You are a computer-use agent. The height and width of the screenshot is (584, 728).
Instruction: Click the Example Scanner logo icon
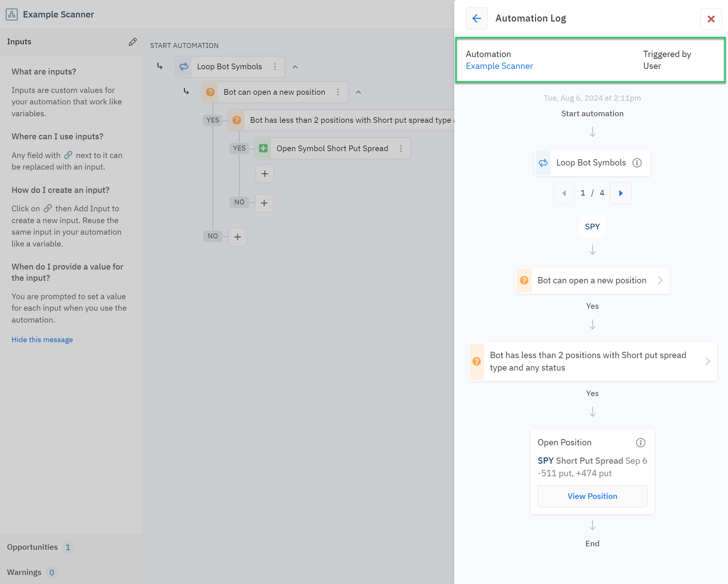(x=12, y=15)
